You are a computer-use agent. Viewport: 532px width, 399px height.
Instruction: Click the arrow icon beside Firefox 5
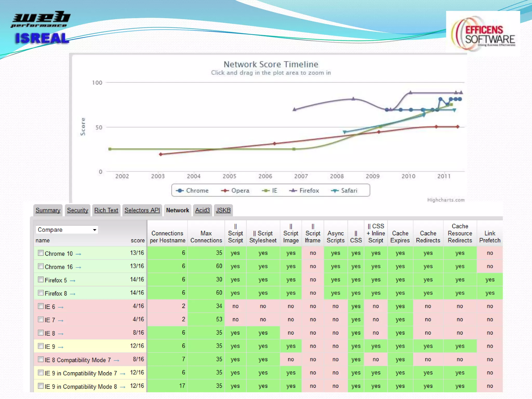pyautogui.click(x=72, y=281)
